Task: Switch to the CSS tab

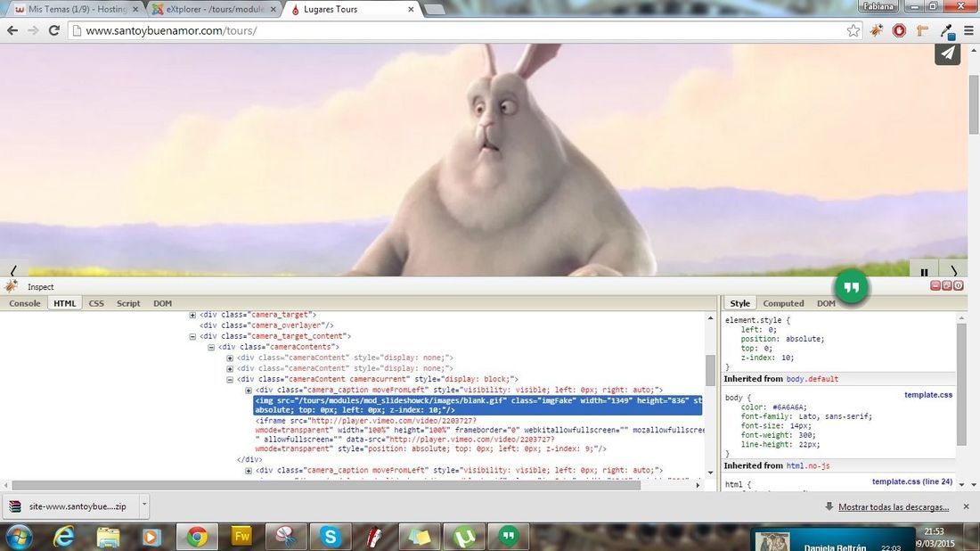Action: (96, 303)
